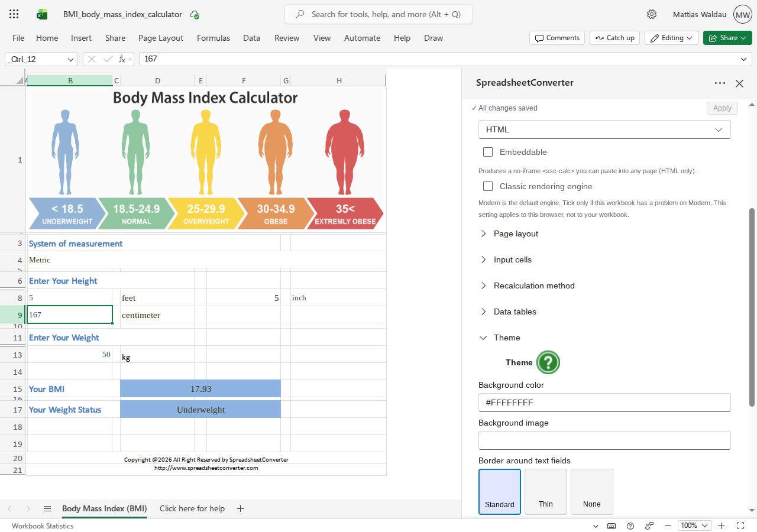Expand the Recalculation method section
This screenshot has width=757, height=532.
point(604,286)
